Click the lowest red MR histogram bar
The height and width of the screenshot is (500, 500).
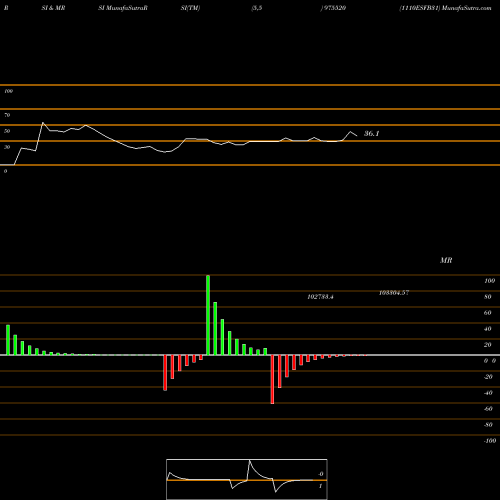point(272,380)
